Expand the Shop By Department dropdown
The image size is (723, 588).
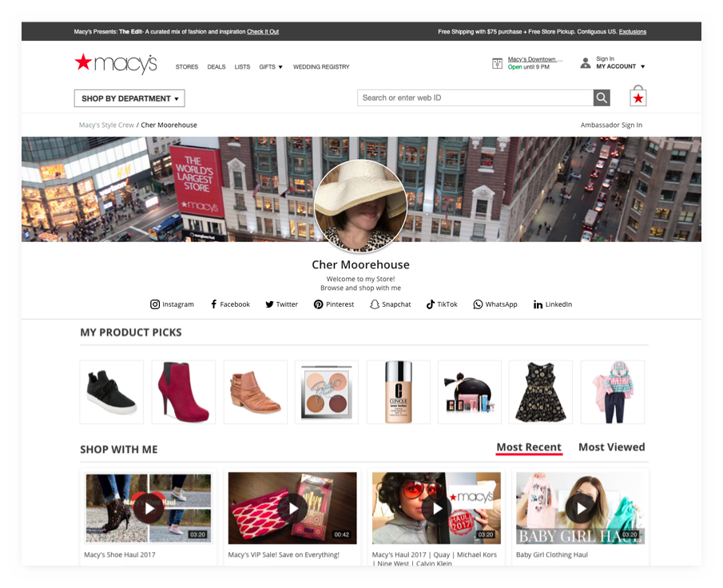point(129,99)
